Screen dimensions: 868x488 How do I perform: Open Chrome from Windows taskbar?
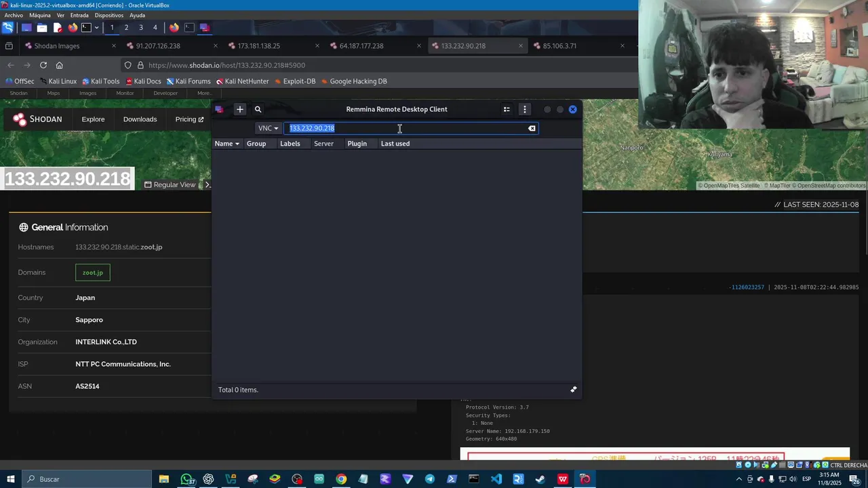coord(341,479)
